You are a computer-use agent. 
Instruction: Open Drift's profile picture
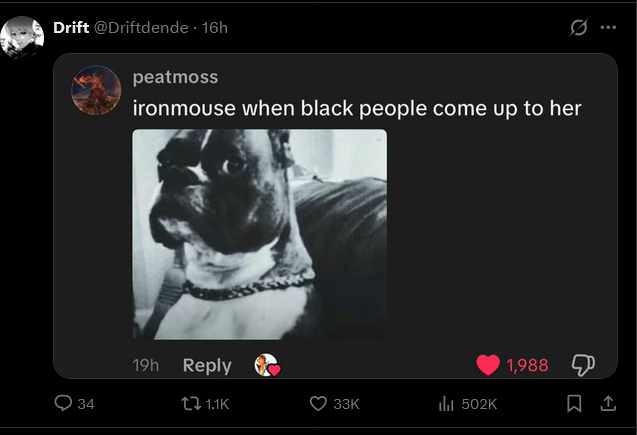[x=22, y=37]
